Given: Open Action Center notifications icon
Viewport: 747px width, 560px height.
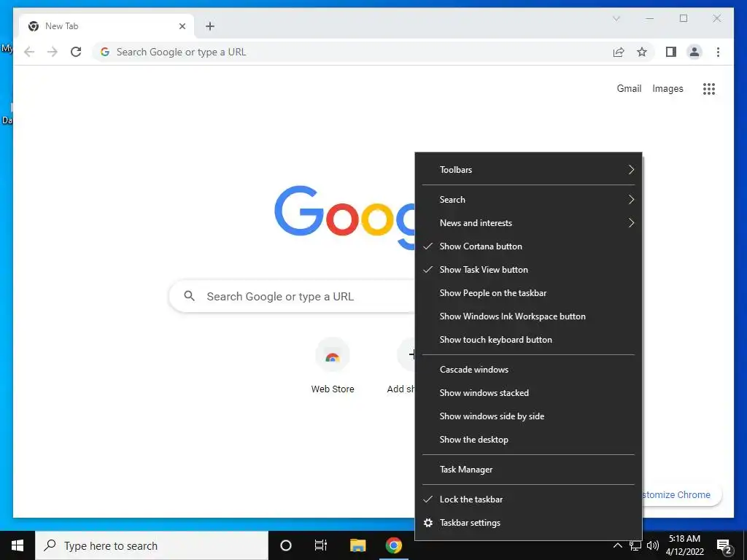Looking at the screenshot, I should click(x=724, y=545).
